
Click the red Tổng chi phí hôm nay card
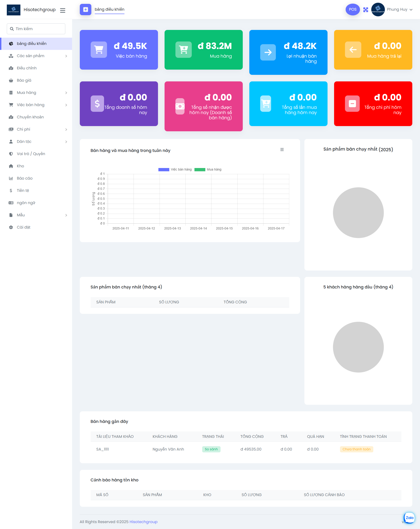(373, 104)
